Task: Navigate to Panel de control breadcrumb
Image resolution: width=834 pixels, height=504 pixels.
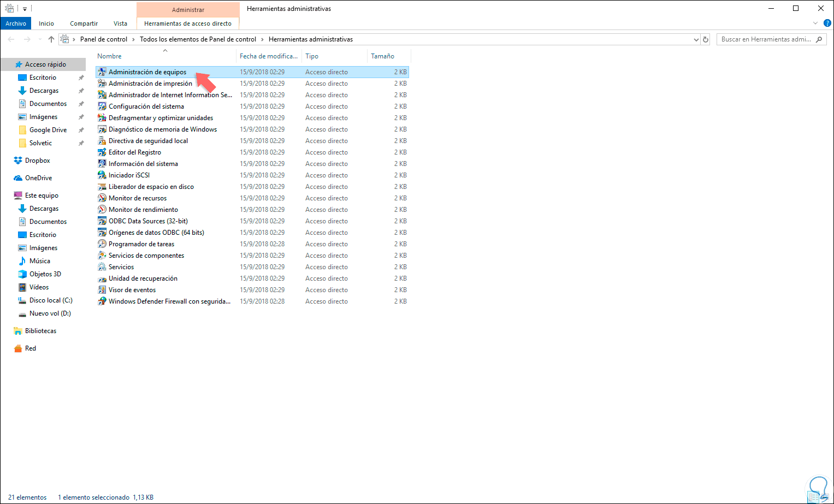Action: click(104, 39)
